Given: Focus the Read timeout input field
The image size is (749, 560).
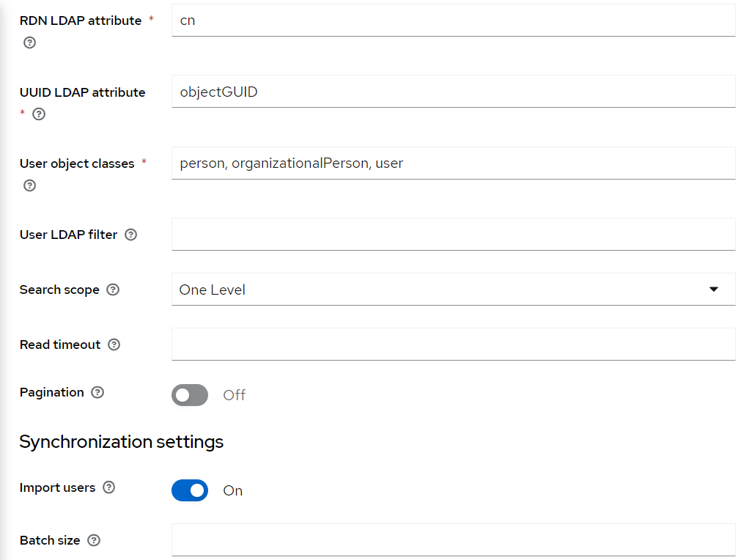Looking at the screenshot, I should tap(453, 344).
